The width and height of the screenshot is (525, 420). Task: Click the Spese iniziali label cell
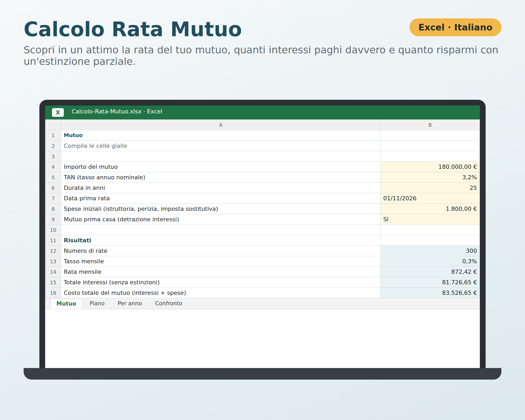pyautogui.click(x=221, y=209)
